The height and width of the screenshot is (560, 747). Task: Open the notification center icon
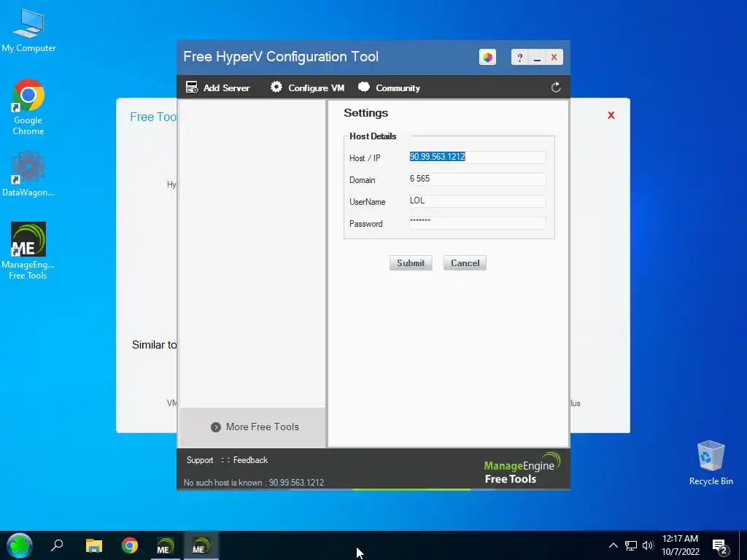pos(720,546)
